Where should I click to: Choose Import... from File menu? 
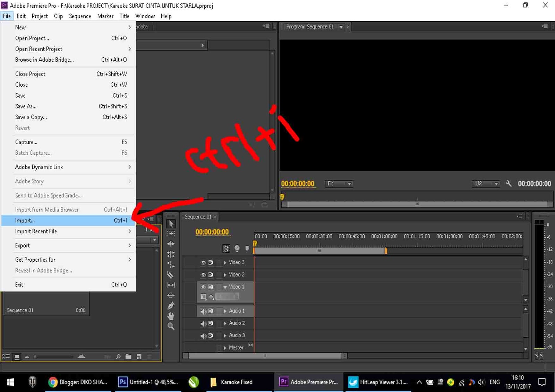[x=68, y=220]
